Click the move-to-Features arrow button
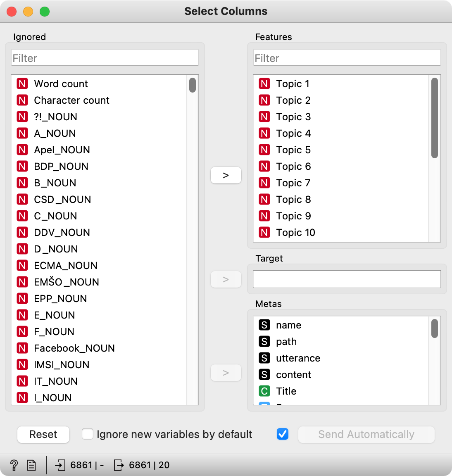This screenshot has width=452, height=476. [226, 175]
